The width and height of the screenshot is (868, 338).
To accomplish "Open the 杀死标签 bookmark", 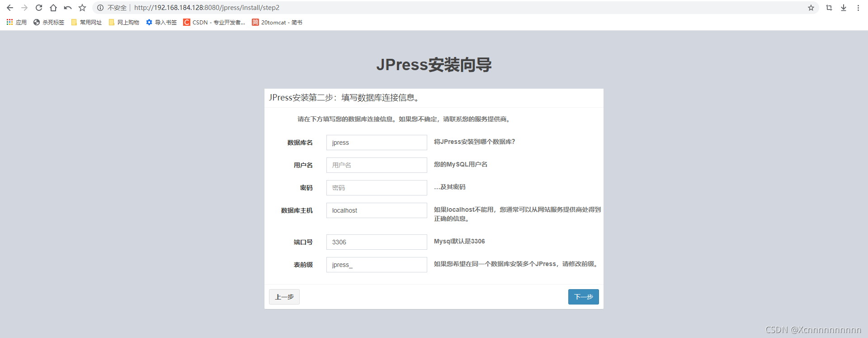I will [49, 22].
